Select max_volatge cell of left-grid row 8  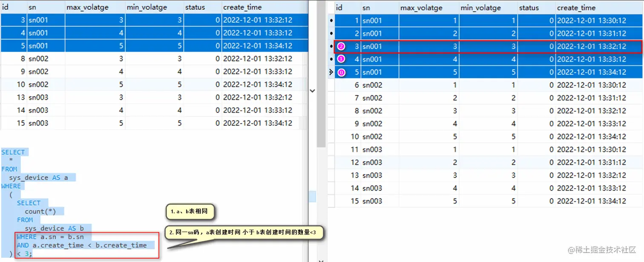95,58
